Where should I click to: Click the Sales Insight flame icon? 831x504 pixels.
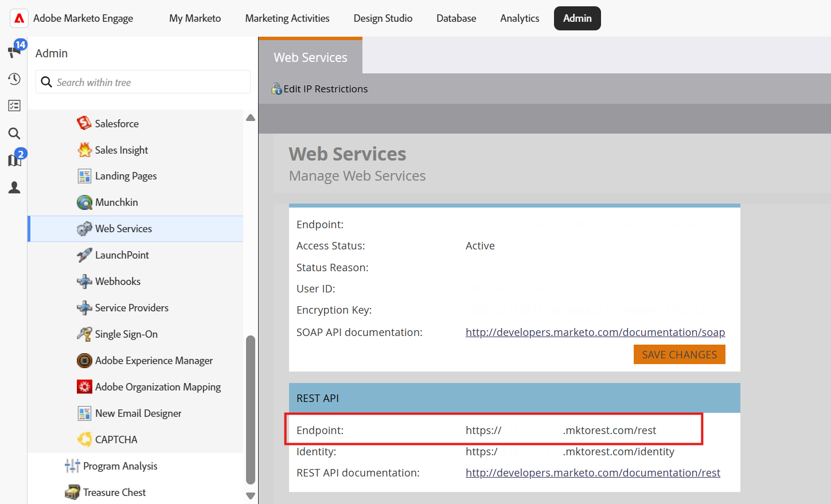click(84, 150)
